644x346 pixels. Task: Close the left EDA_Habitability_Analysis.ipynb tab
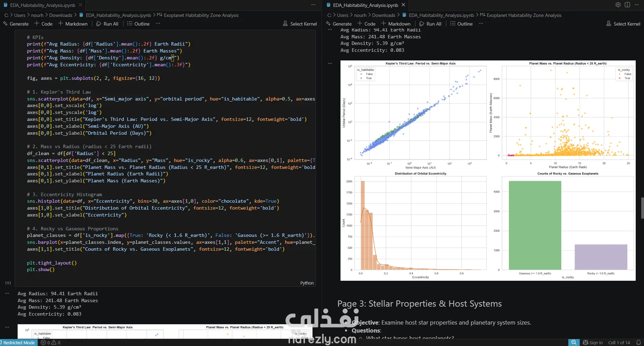pos(81,5)
